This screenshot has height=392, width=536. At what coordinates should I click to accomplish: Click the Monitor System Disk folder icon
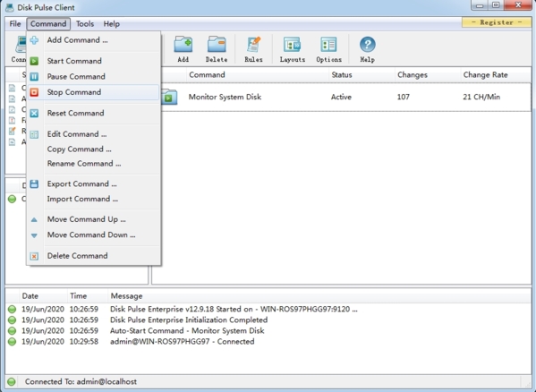[x=169, y=97]
